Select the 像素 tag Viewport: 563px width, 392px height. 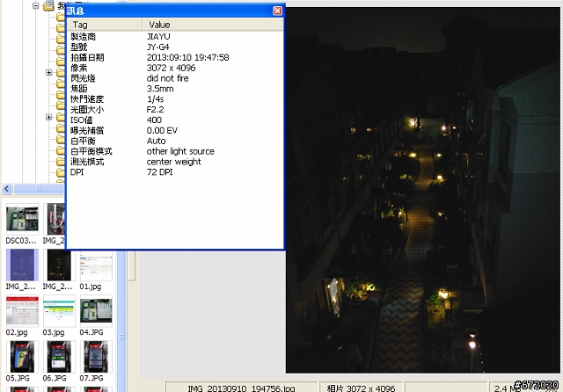79,68
